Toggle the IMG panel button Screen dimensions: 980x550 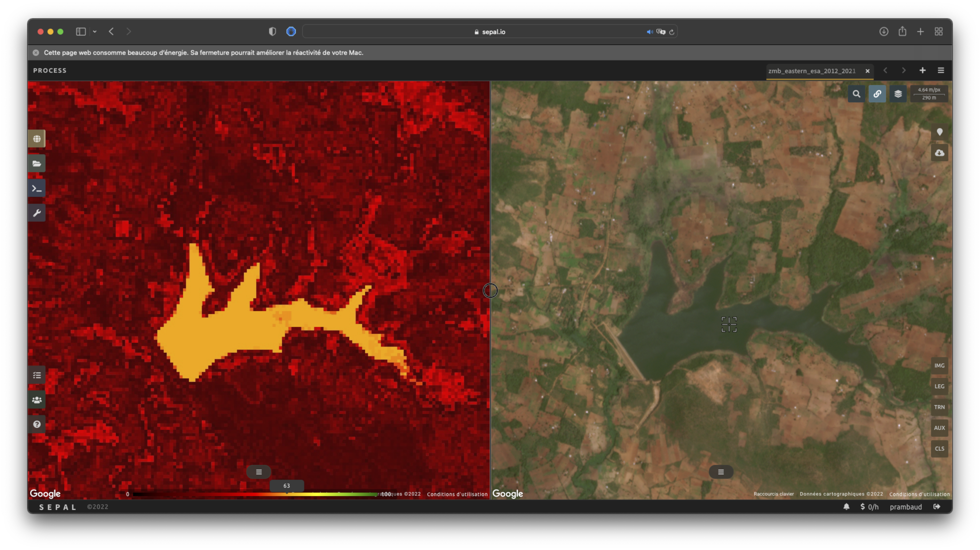[939, 366]
